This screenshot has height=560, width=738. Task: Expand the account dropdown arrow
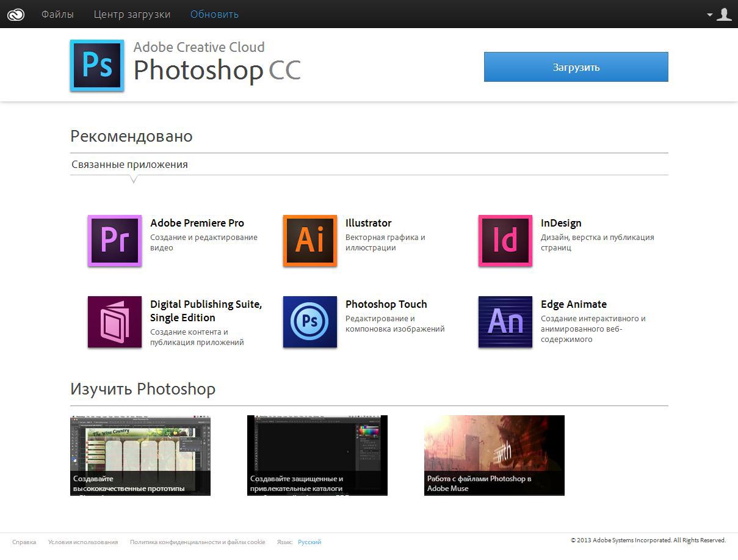tap(710, 15)
